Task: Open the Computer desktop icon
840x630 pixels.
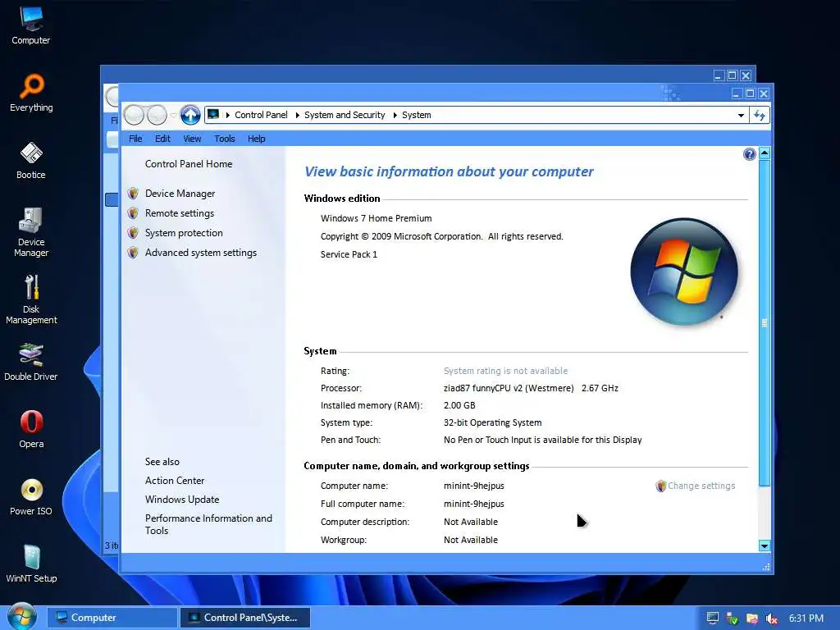Action: pyautogui.click(x=31, y=25)
